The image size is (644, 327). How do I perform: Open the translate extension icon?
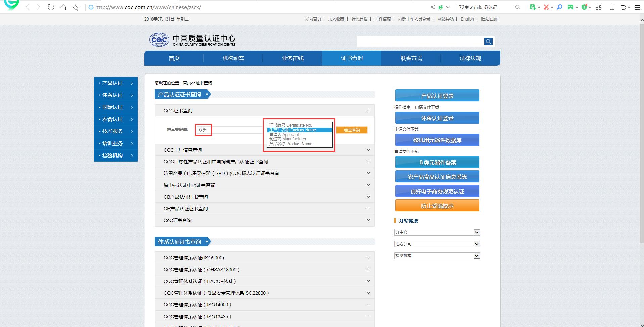click(533, 7)
